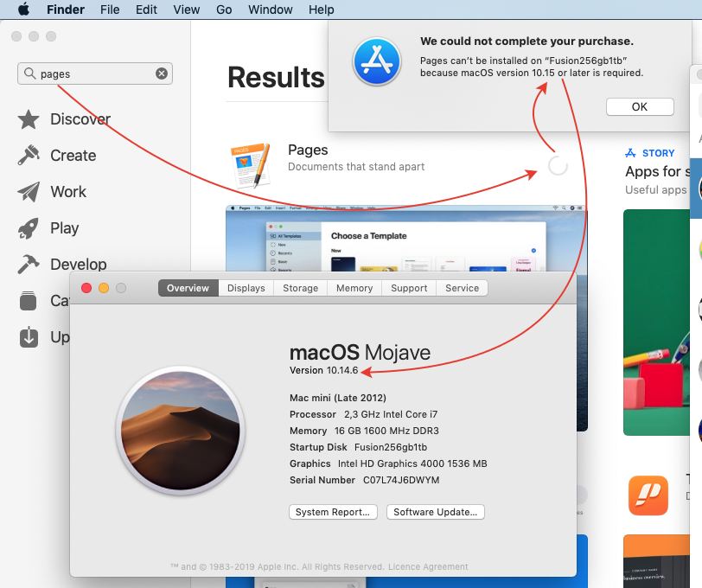Open the Finder menu
Screen dimensions: 702x588
point(66,10)
